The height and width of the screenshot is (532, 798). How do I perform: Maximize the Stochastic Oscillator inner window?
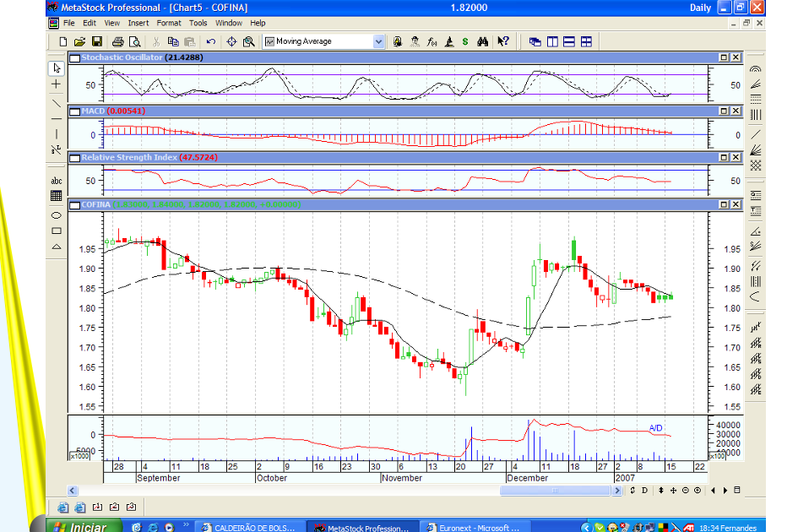pyautogui.click(x=724, y=57)
